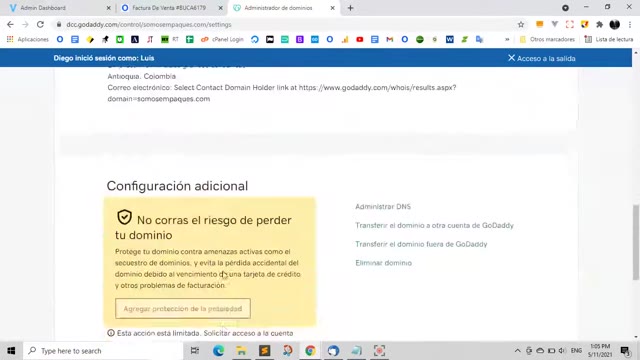
Task: Show more bookmarks chevron
Action: click(507, 40)
